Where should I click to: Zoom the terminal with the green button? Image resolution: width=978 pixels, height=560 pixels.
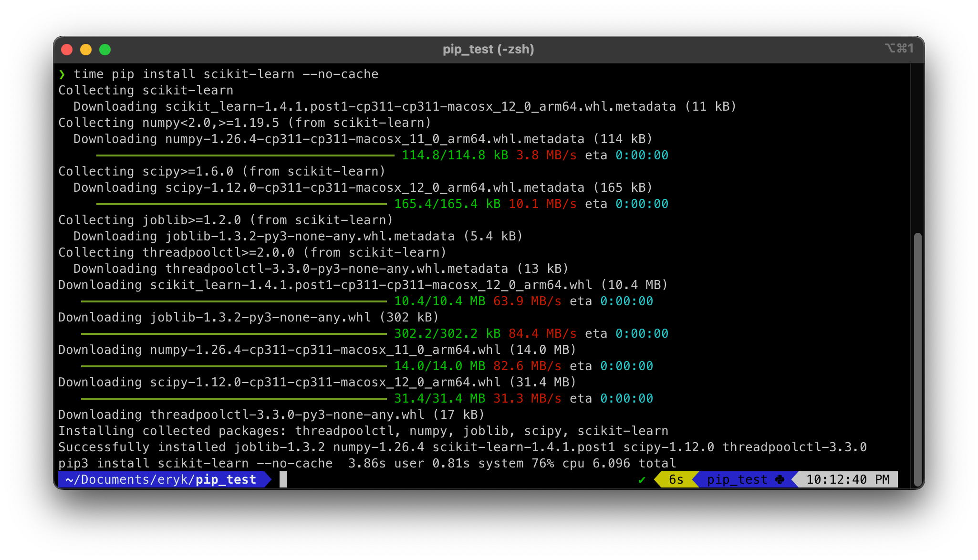point(105,50)
